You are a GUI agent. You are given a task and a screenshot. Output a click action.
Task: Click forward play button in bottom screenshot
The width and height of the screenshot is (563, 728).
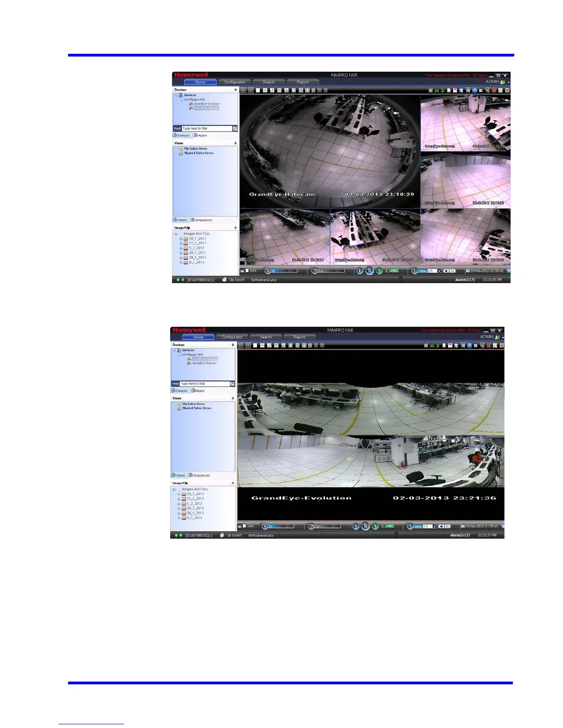coord(375,526)
